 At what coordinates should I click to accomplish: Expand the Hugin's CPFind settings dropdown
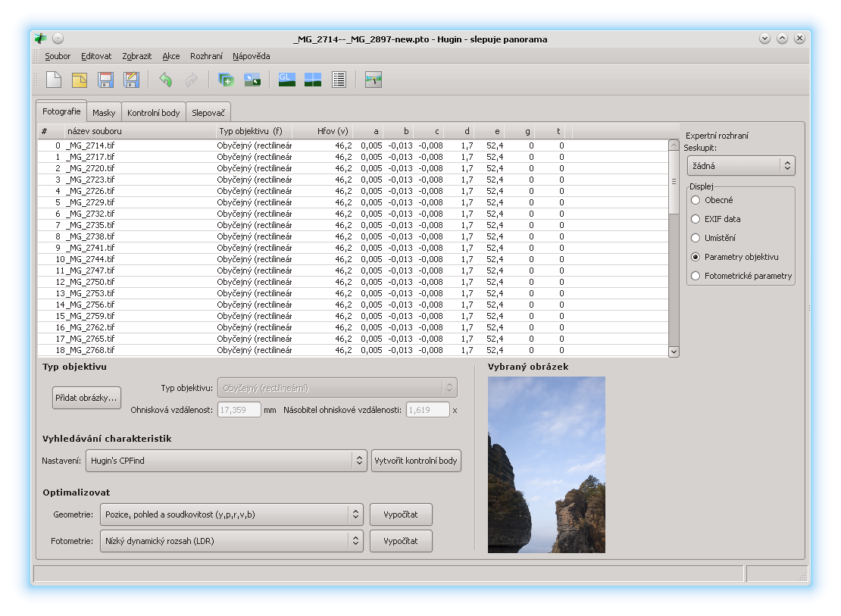tap(226, 461)
